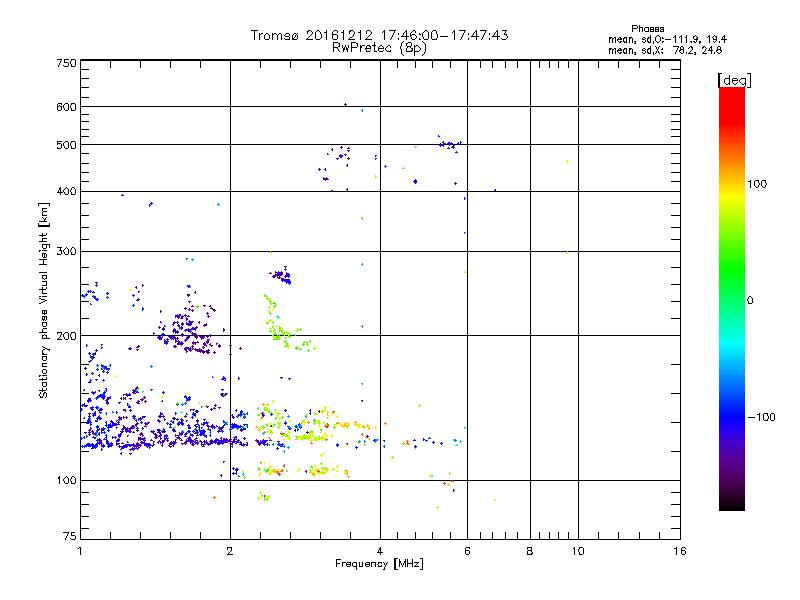Image resolution: width=800 pixels, height=600 pixels.
Task: Click the colorbar label '0'
Action: click(x=750, y=301)
